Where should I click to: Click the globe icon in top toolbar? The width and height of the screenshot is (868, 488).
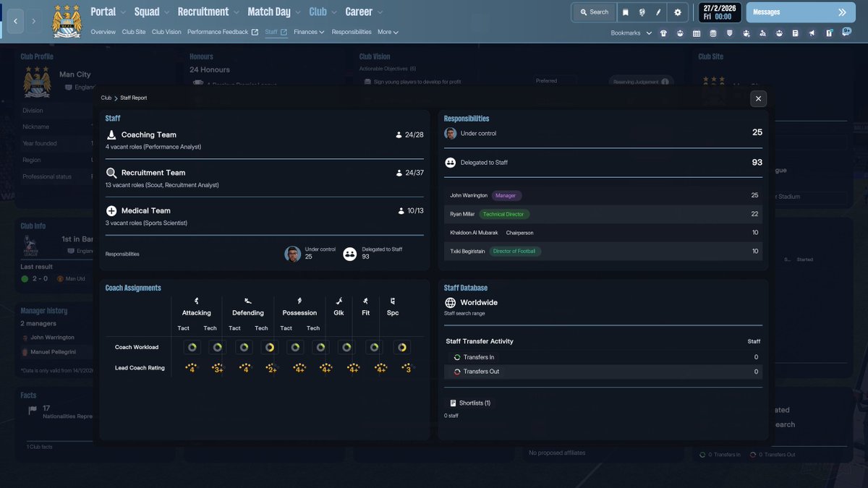[642, 12]
